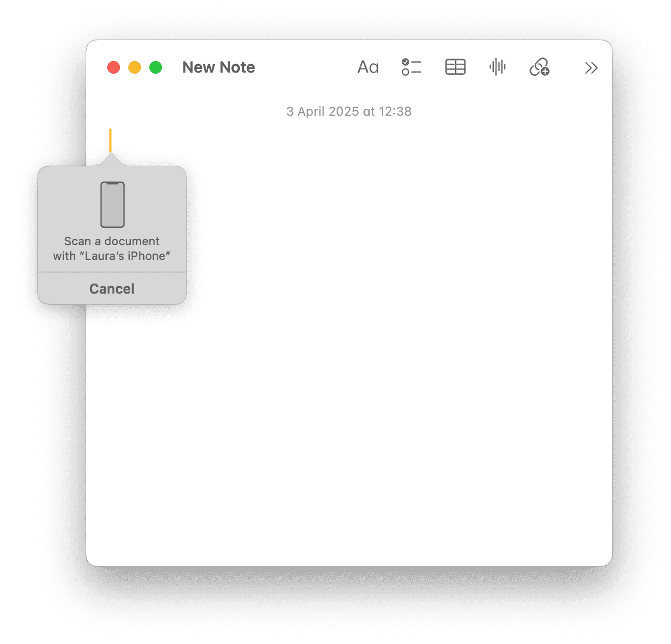Open the Aa text format menu
Image resolution: width=671 pixels, height=644 pixels.
[x=368, y=67]
